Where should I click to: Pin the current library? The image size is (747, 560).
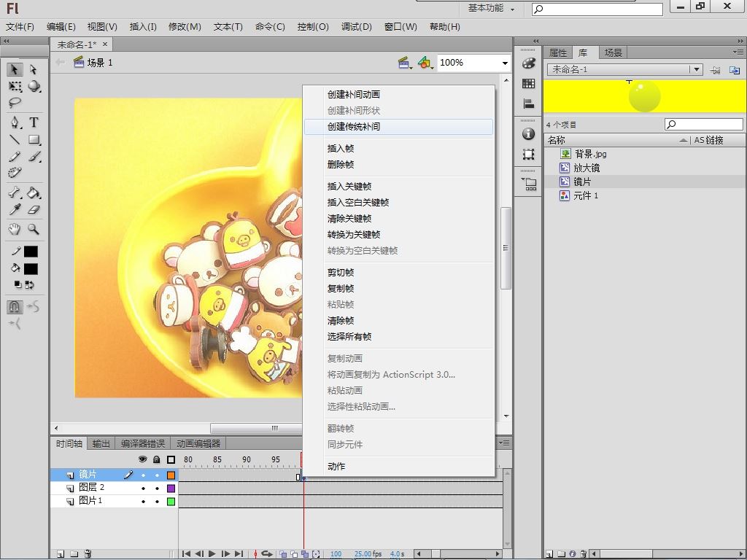coord(715,70)
